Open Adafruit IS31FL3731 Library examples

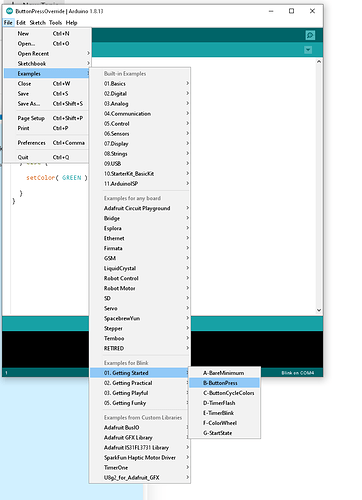[x=140, y=448]
